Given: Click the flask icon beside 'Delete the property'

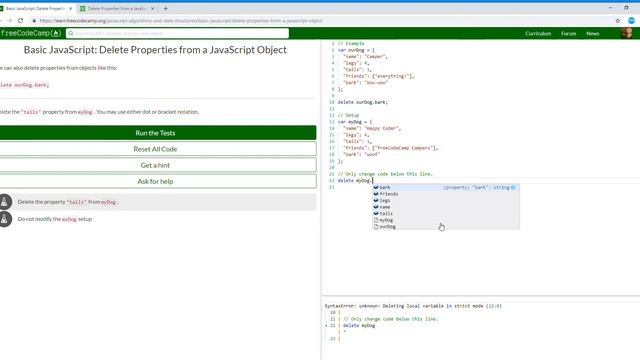Looking at the screenshot, I should pyautogui.click(x=5, y=202).
